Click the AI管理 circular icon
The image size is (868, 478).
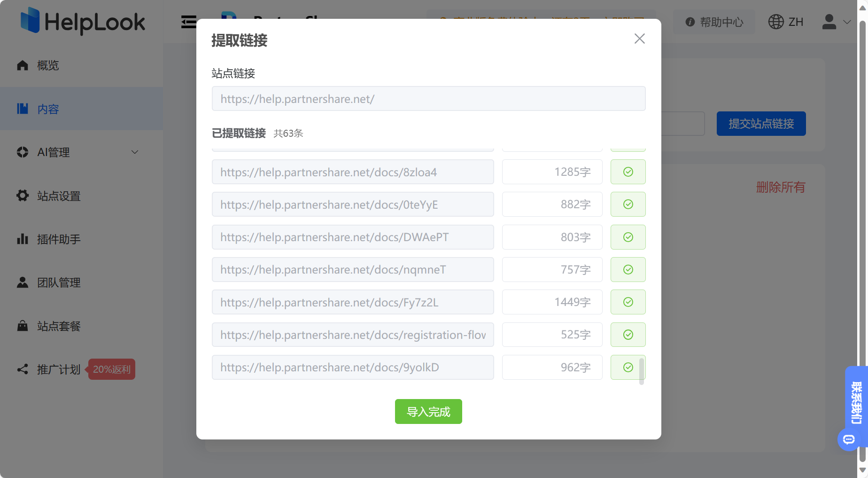pyautogui.click(x=22, y=152)
